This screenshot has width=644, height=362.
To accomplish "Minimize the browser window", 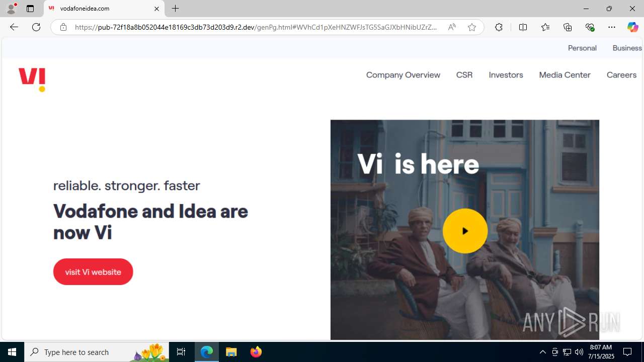I will (x=586, y=9).
